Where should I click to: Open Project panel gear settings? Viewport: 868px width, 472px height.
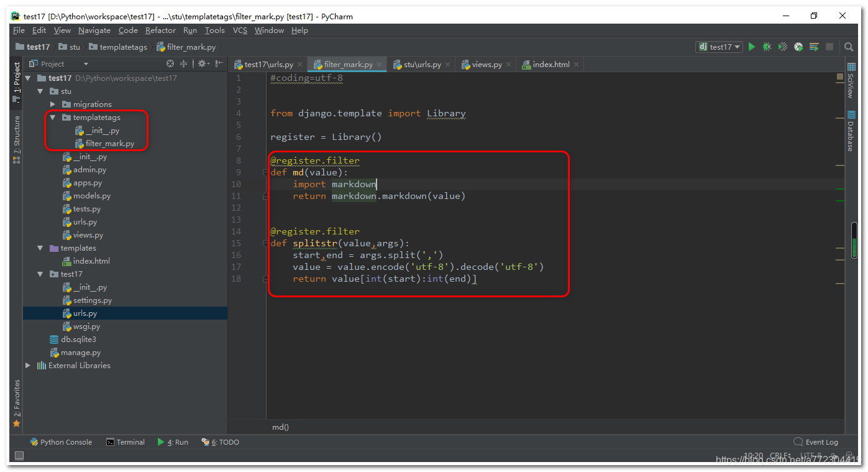pos(203,63)
